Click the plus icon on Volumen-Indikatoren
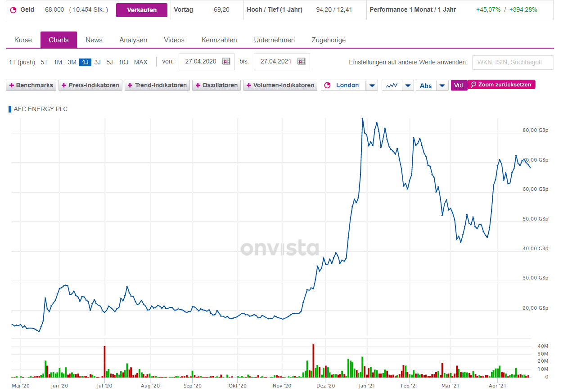Screen dimensions: 563x392 (248, 85)
